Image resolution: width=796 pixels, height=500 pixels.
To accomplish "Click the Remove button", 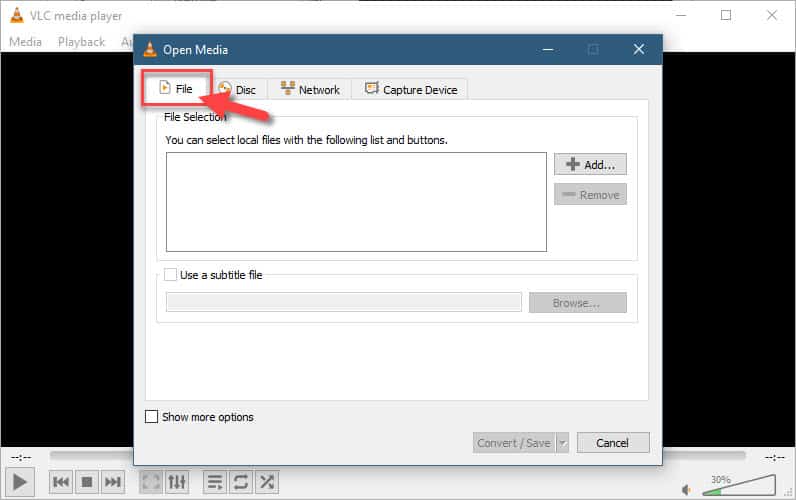I will 590,195.
